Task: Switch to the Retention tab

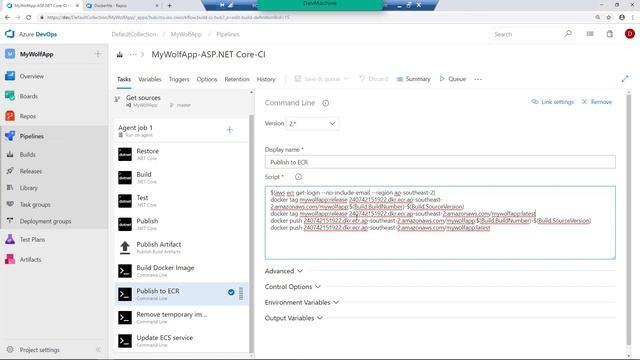Action: 237,79
